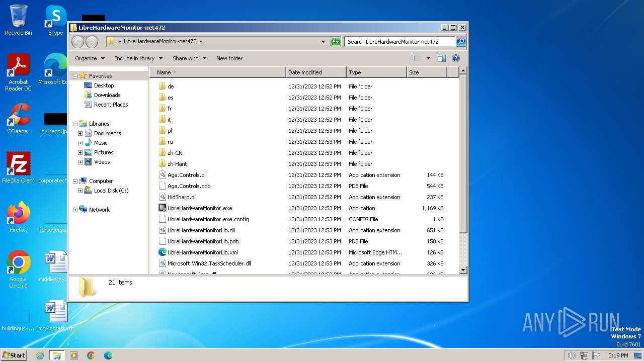The height and width of the screenshot is (362, 644).
Task: Click the search magnifier icon
Action: (x=460, y=42)
